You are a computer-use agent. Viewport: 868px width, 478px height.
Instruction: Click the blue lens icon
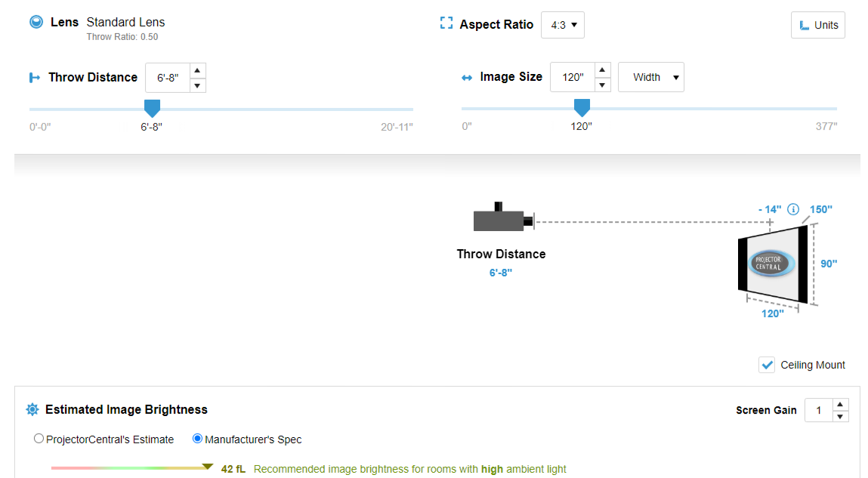36,22
